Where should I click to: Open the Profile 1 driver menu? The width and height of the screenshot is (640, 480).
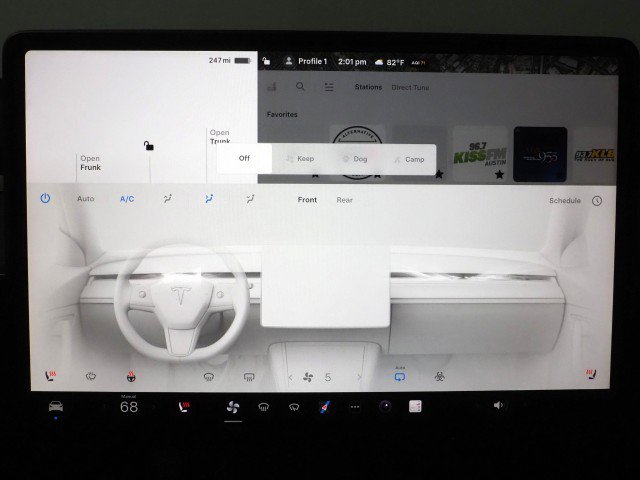(x=306, y=61)
